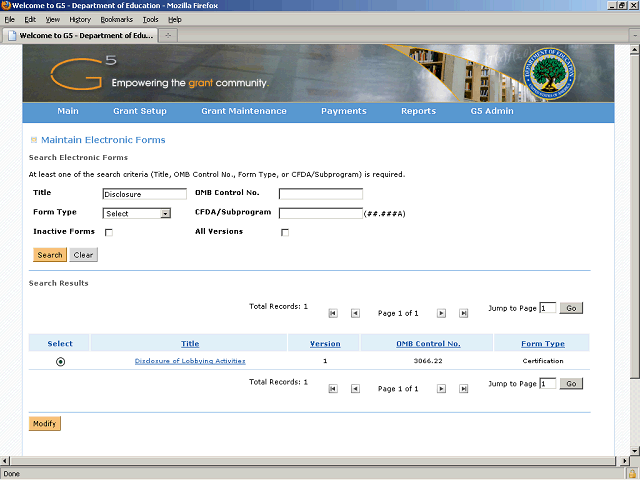Go to first page in top pagination

click(x=333, y=313)
